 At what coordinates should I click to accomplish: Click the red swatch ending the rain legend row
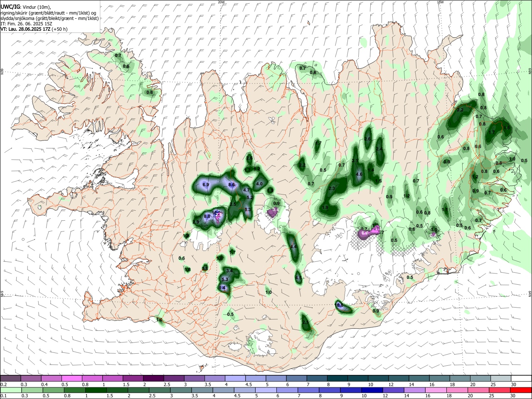521,390
